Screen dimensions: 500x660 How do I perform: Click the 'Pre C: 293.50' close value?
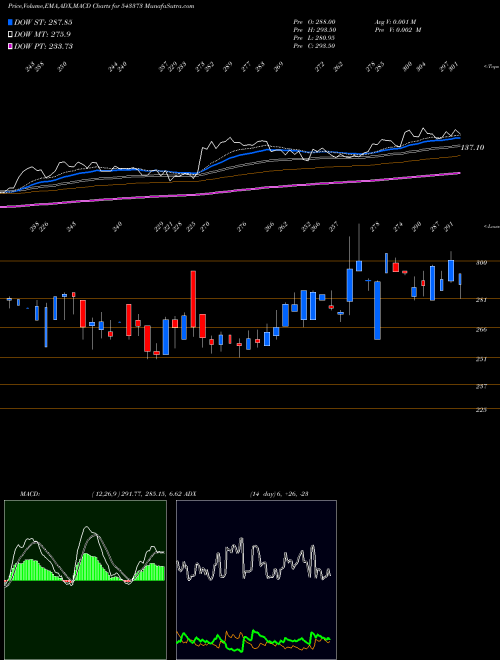click(x=314, y=46)
